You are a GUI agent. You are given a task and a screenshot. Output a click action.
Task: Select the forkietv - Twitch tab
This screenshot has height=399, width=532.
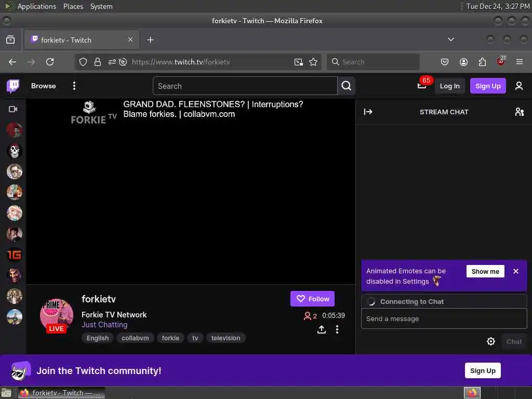82,39
